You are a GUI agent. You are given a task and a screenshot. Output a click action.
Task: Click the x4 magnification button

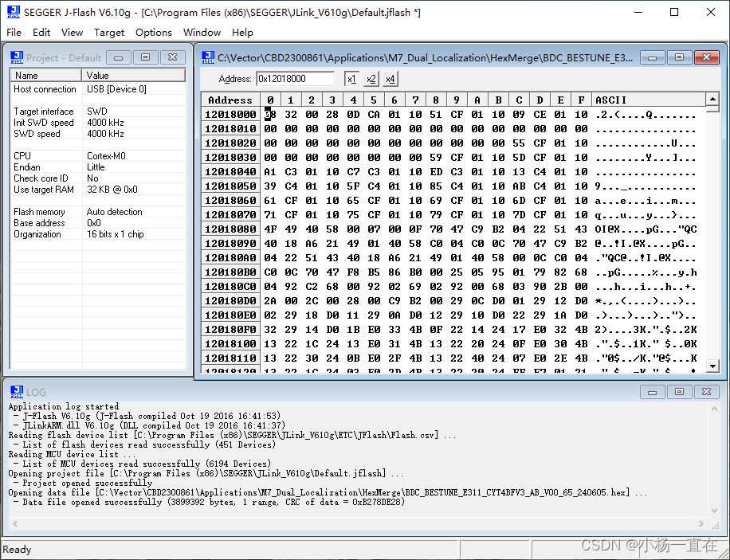(390, 79)
